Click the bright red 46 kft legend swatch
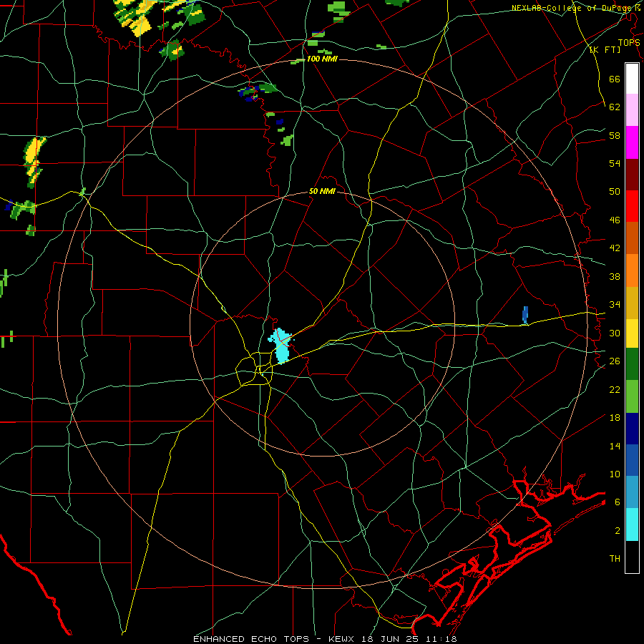This screenshot has height=644, width=644. [632, 206]
